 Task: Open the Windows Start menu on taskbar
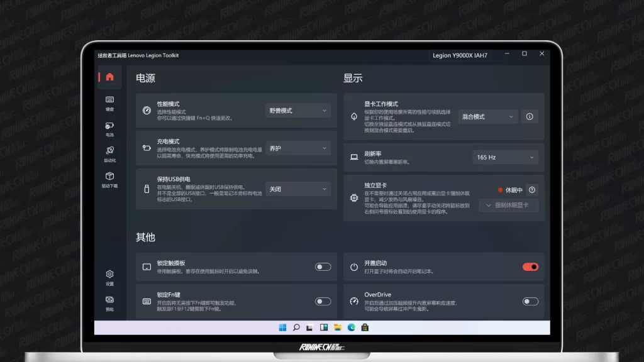(282, 327)
